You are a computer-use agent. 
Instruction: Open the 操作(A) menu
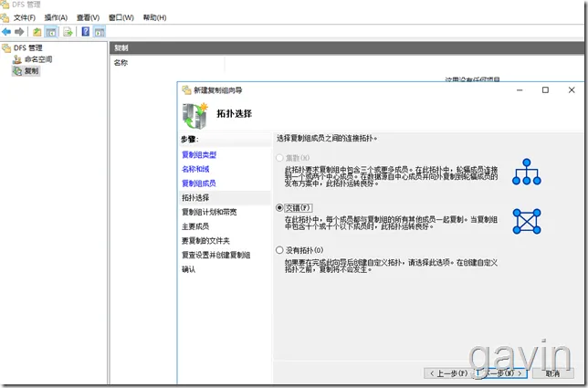(56, 17)
